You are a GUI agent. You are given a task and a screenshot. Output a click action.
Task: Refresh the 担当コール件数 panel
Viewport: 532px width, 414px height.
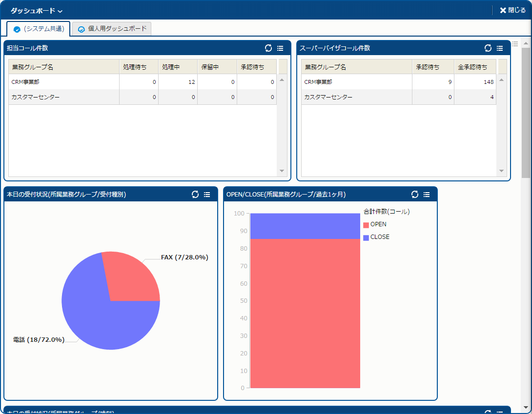click(268, 48)
